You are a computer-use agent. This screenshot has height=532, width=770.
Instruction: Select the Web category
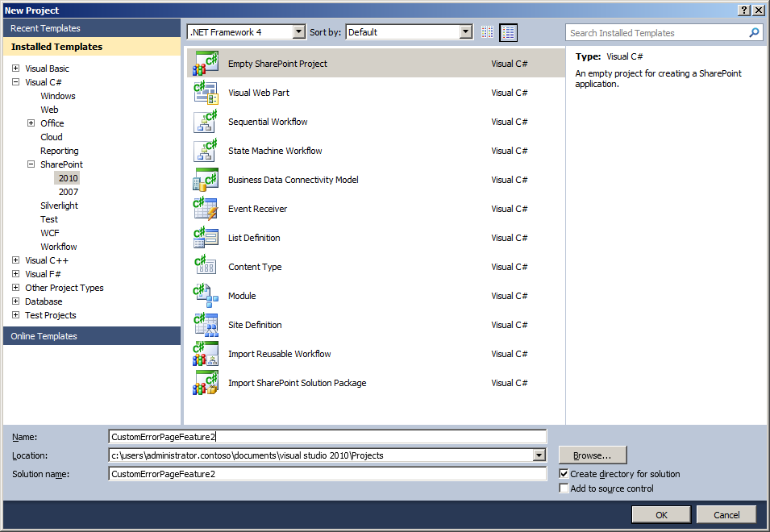point(49,110)
